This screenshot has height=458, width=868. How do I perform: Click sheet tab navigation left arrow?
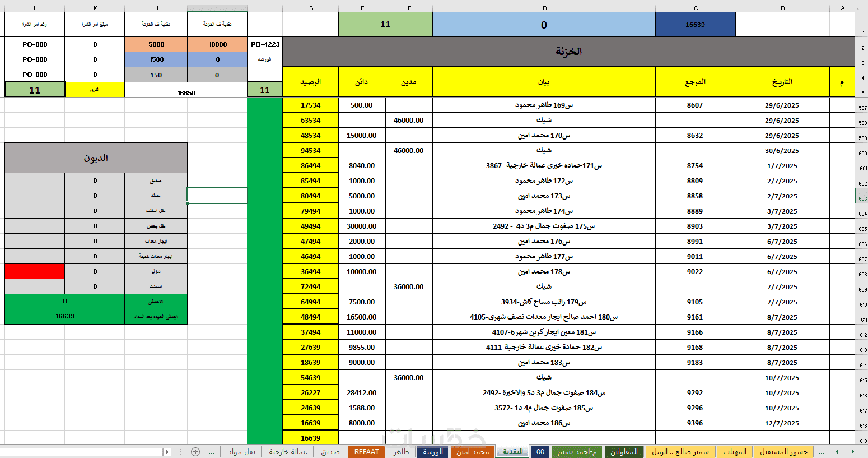(x=837, y=452)
